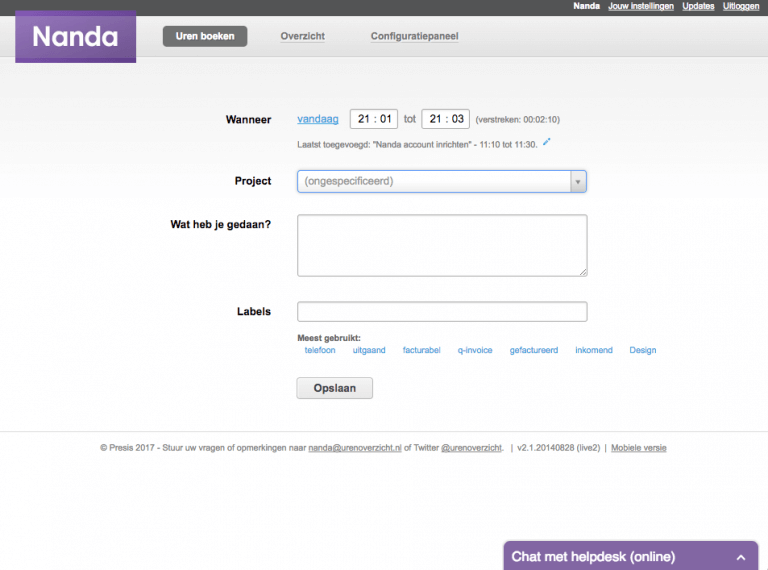The width and height of the screenshot is (768, 570).
Task: Add the Design label
Action: click(x=643, y=350)
